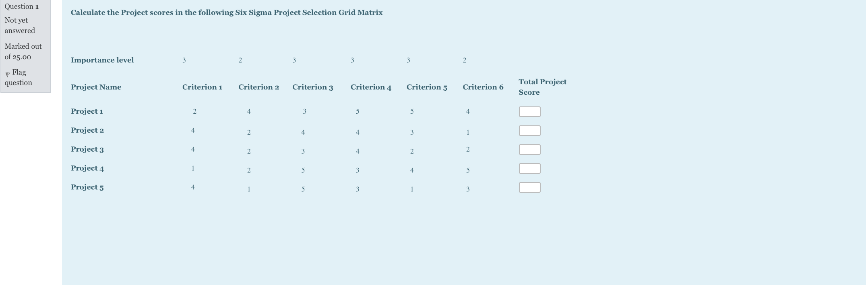Click the Criterion 6 column header
868x285 pixels.
[483, 87]
